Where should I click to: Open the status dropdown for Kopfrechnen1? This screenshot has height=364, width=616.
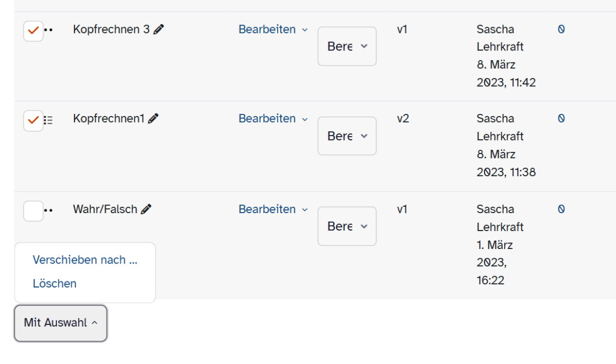[347, 136]
